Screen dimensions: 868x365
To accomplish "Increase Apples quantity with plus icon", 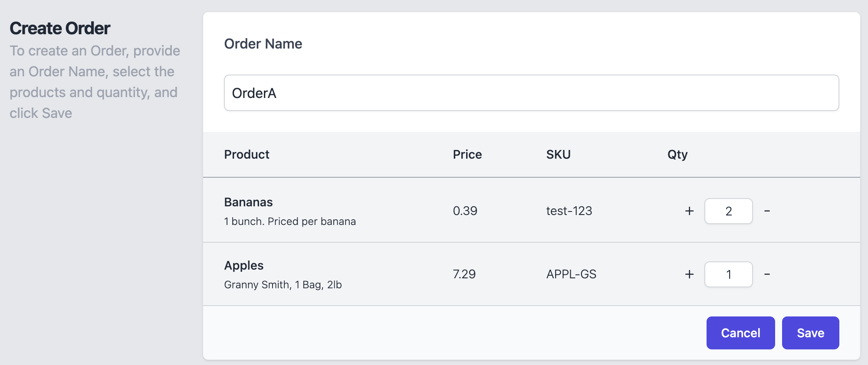I will (x=689, y=274).
